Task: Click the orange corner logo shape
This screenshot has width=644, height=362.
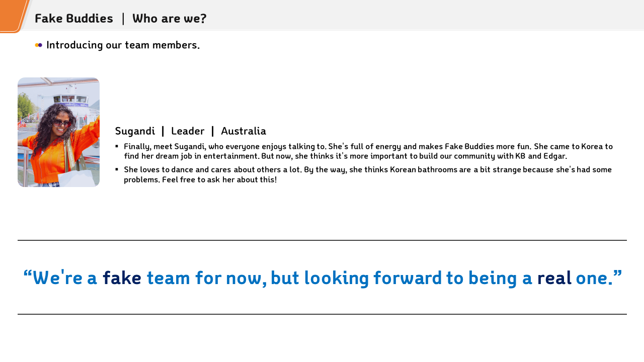Action: [x=13, y=16]
